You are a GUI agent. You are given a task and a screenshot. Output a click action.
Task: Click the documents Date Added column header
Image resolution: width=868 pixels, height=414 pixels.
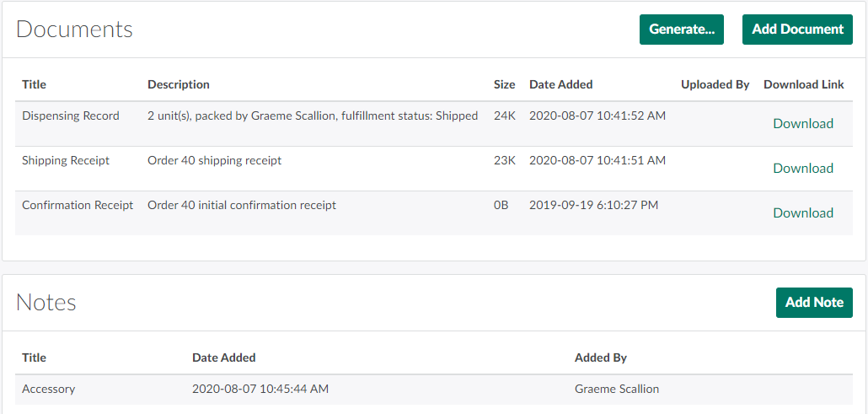click(x=560, y=85)
